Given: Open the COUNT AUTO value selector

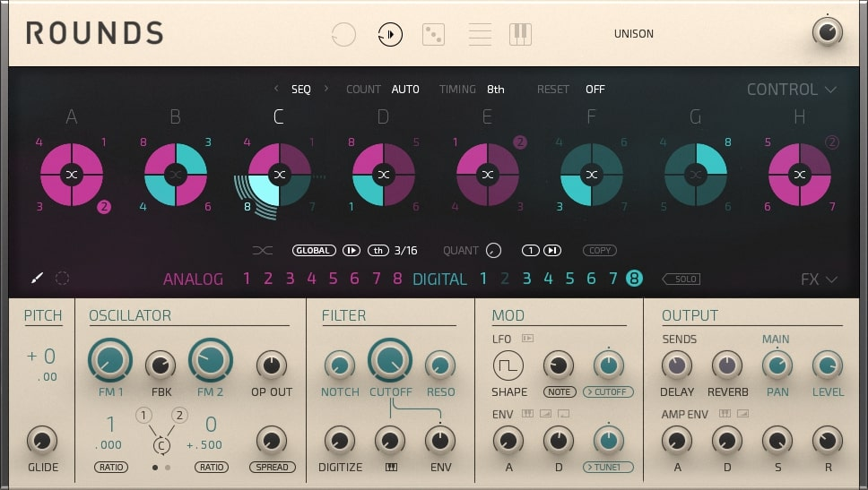Looking at the screenshot, I should 405,90.
